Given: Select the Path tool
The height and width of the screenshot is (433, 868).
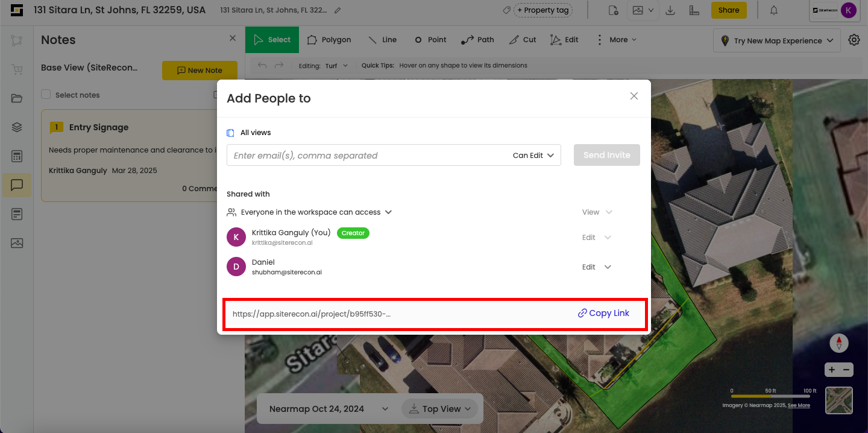Looking at the screenshot, I should click(477, 40).
